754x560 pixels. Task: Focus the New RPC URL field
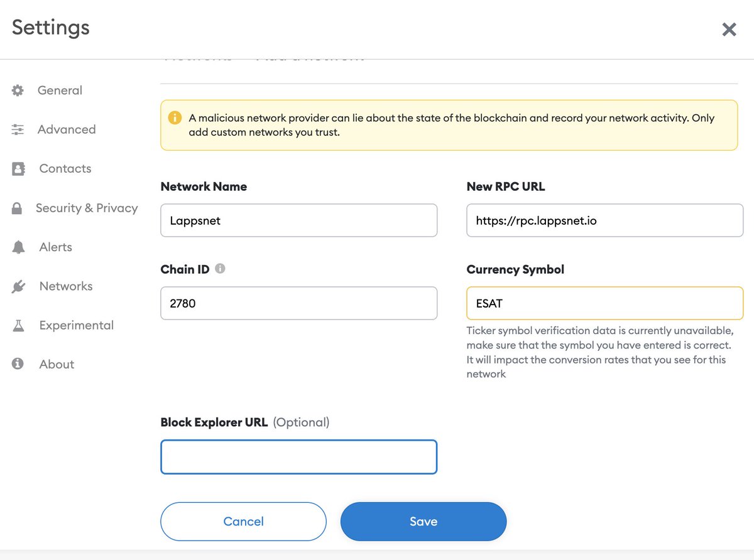point(605,220)
